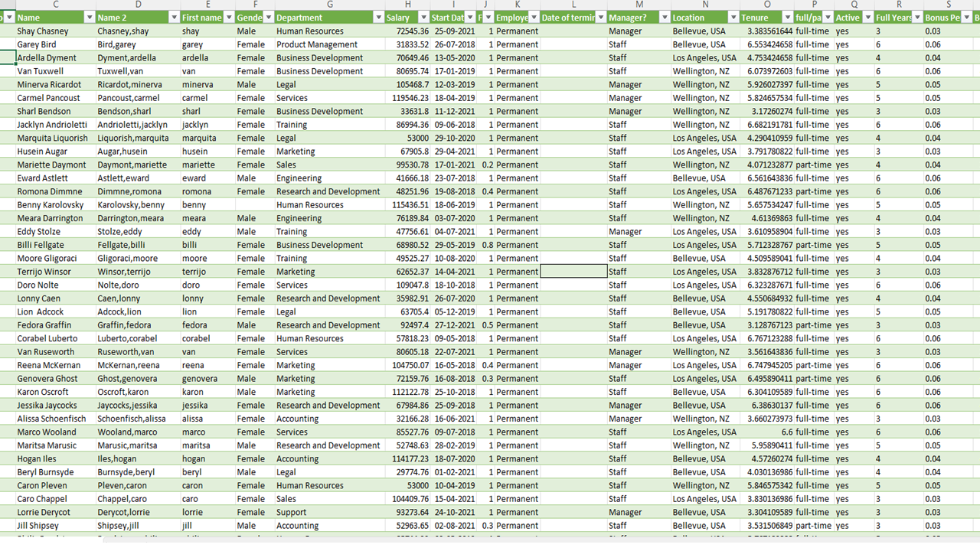Open the Active column filter dropdown
Viewport: 980px width, 551px height.
(867, 18)
